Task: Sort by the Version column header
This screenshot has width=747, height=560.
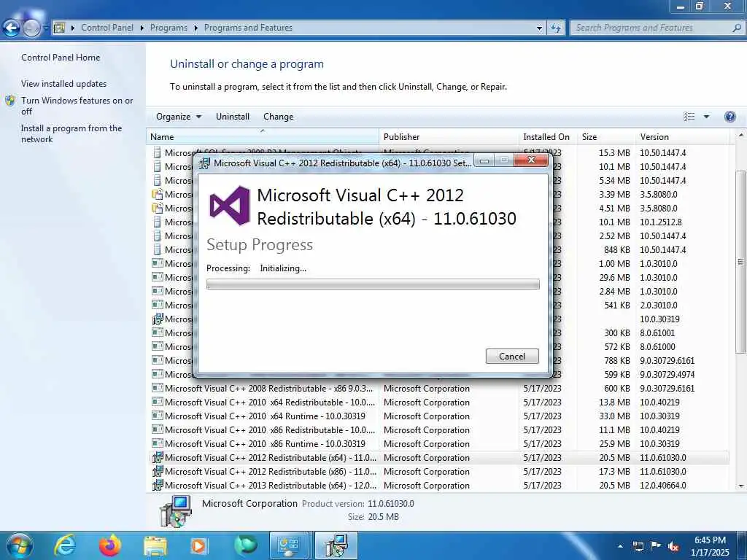Action: pos(682,136)
